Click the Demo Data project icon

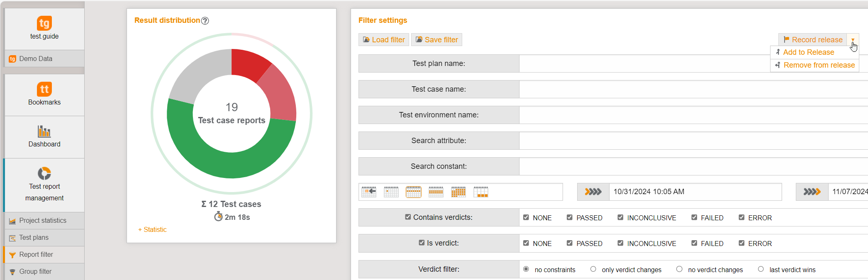click(x=12, y=59)
